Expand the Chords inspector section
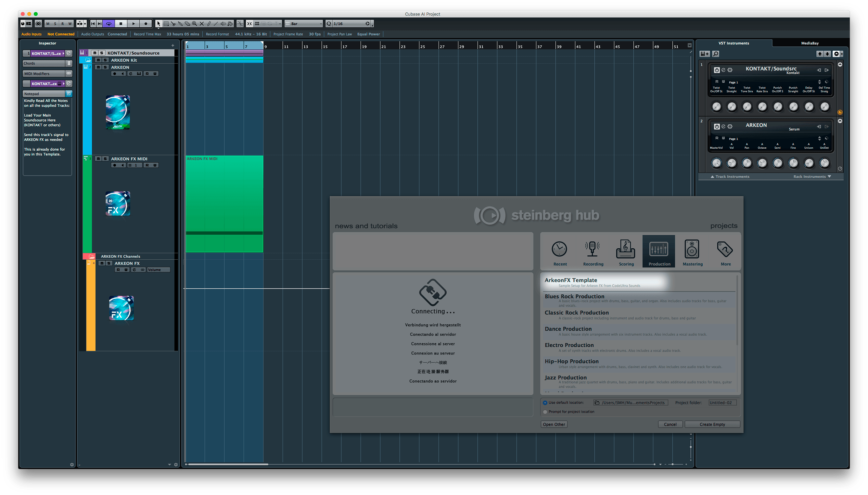The image size is (868, 495). click(47, 63)
